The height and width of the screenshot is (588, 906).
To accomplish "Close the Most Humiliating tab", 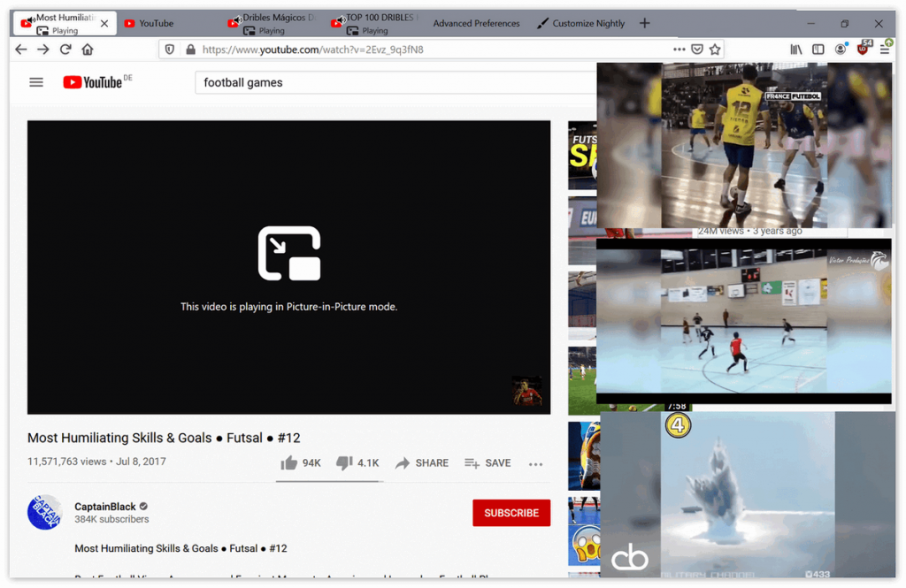I will pos(104,24).
